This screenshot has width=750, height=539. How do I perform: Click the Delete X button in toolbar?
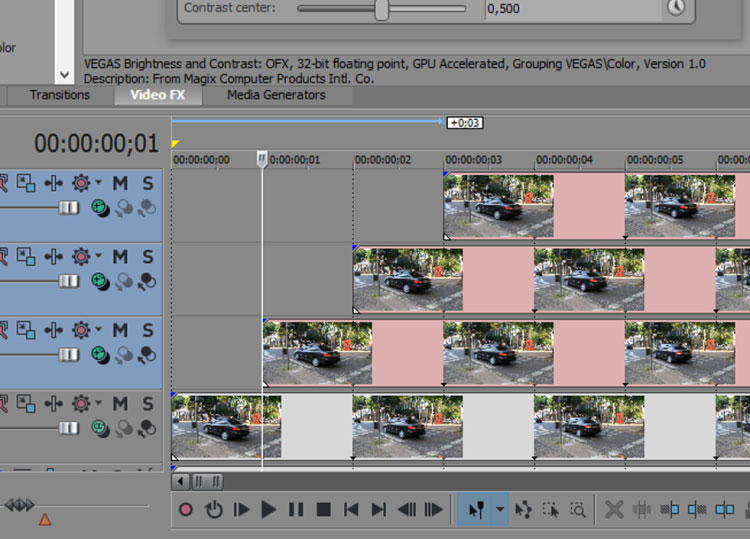coord(614,510)
